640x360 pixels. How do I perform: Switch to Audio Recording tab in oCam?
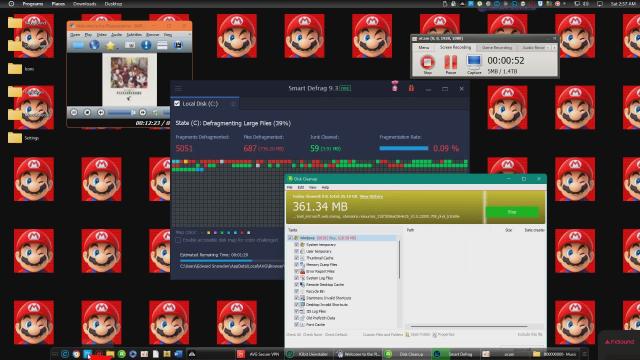(x=533, y=48)
